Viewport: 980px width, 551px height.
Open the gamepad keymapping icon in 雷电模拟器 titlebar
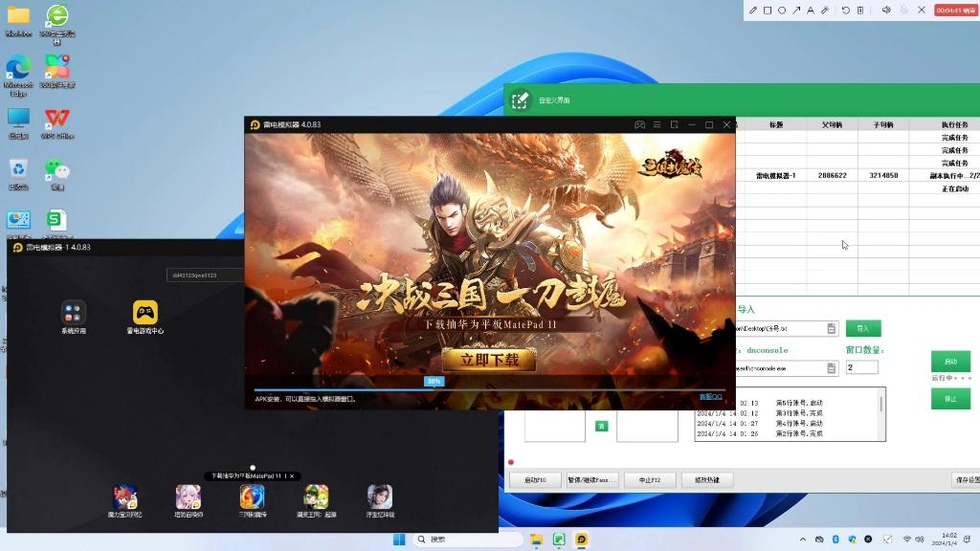point(639,125)
